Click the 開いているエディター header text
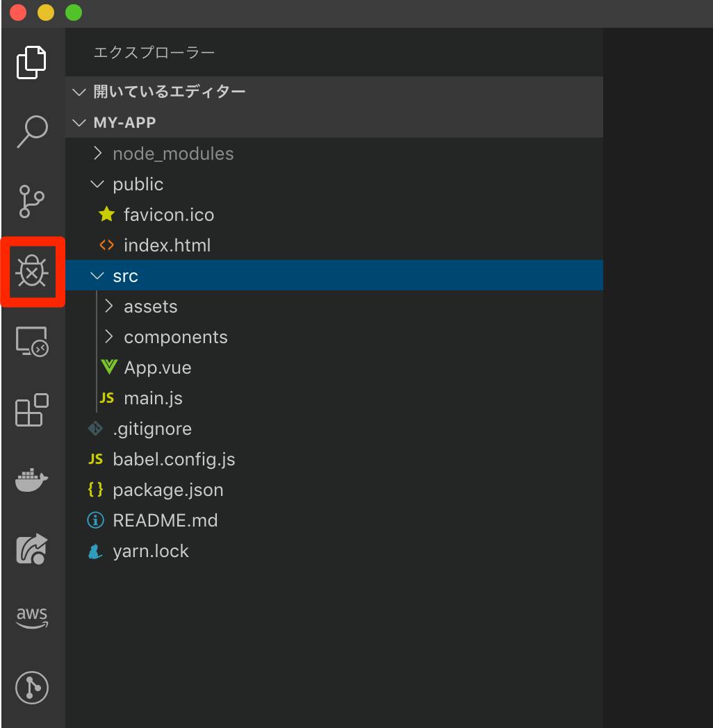This screenshot has height=728, width=713. [170, 92]
